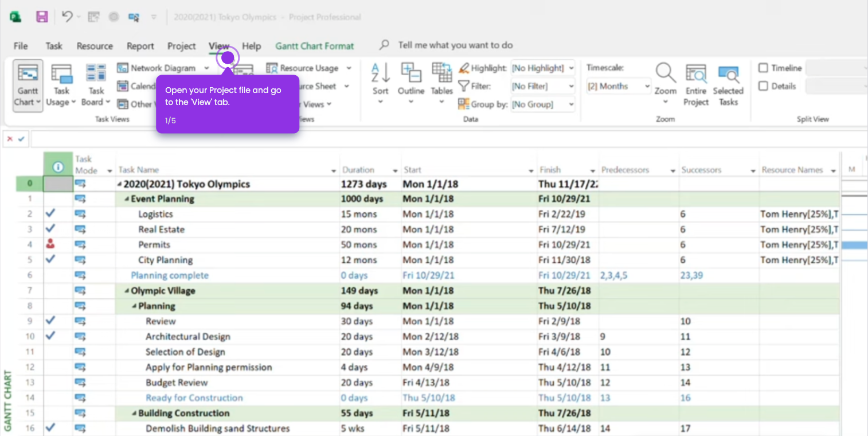Open the Gantt Chart view button
Screen dimensions: 868x436
[28, 85]
